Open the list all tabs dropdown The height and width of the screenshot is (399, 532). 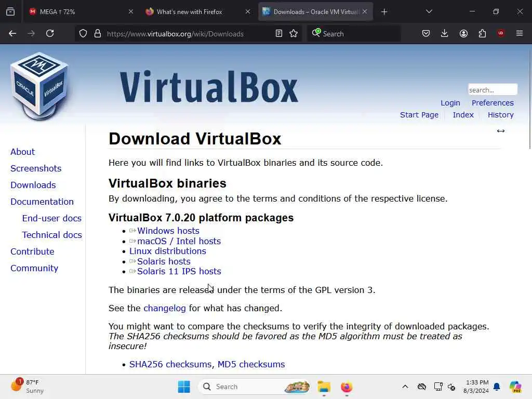point(429,11)
